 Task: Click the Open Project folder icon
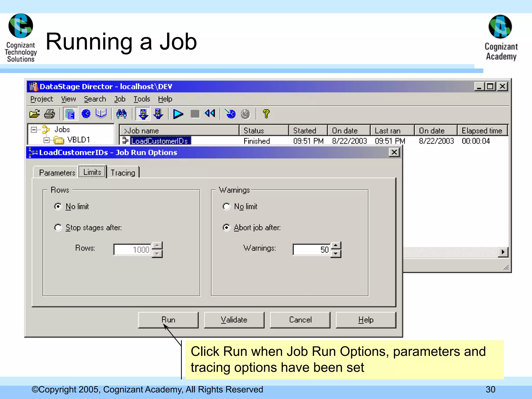[x=34, y=114]
